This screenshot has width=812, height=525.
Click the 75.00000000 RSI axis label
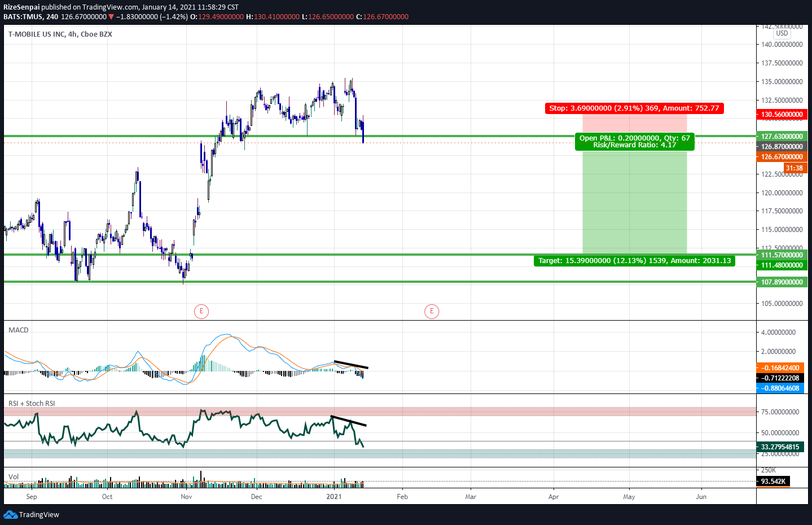point(780,412)
